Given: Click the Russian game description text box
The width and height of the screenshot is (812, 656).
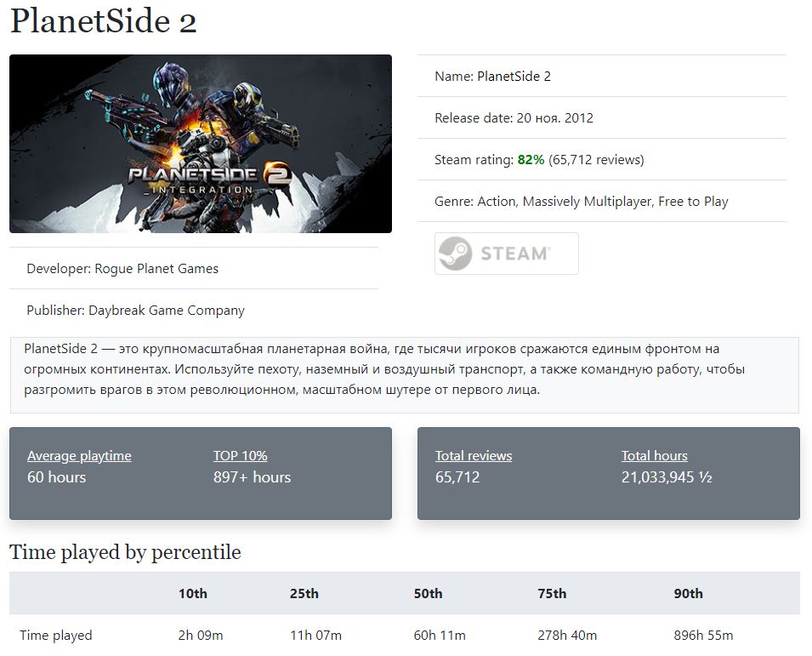Looking at the screenshot, I should click(405, 370).
